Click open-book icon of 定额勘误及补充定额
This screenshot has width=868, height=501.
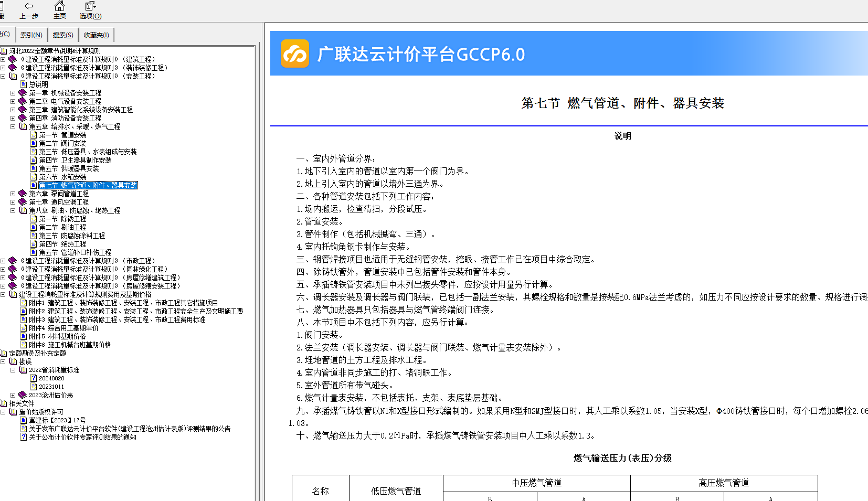pyautogui.click(x=3, y=353)
